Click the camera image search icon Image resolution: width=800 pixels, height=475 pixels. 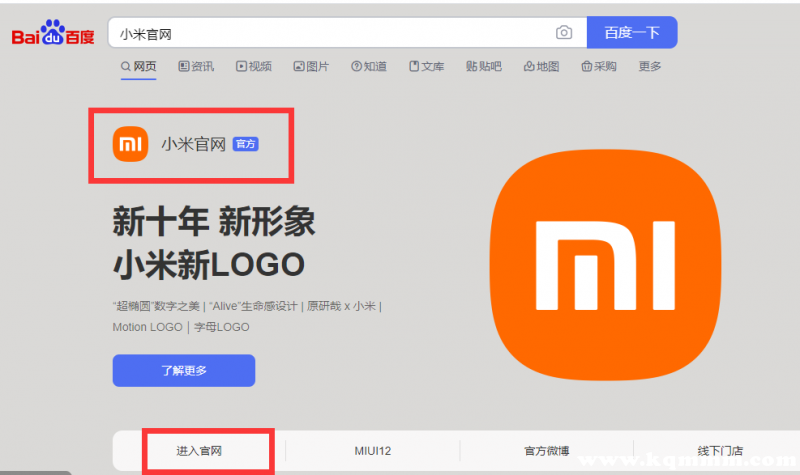pos(564,33)
